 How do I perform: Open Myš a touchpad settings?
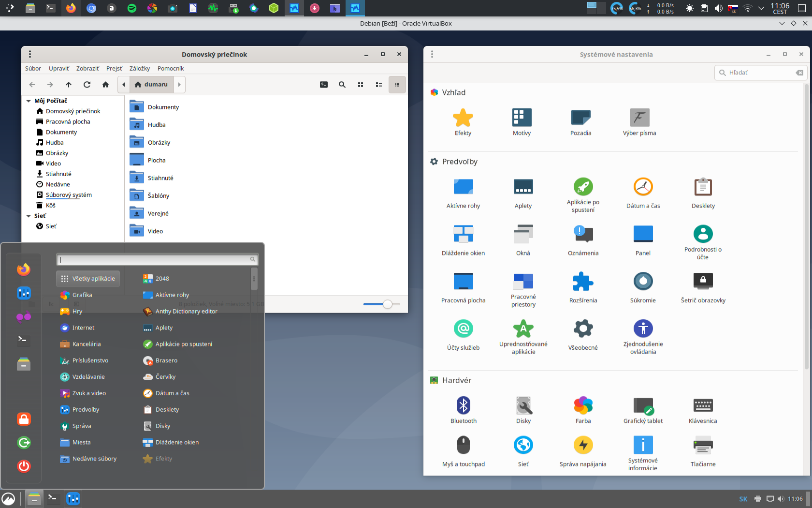coord(463,451)
